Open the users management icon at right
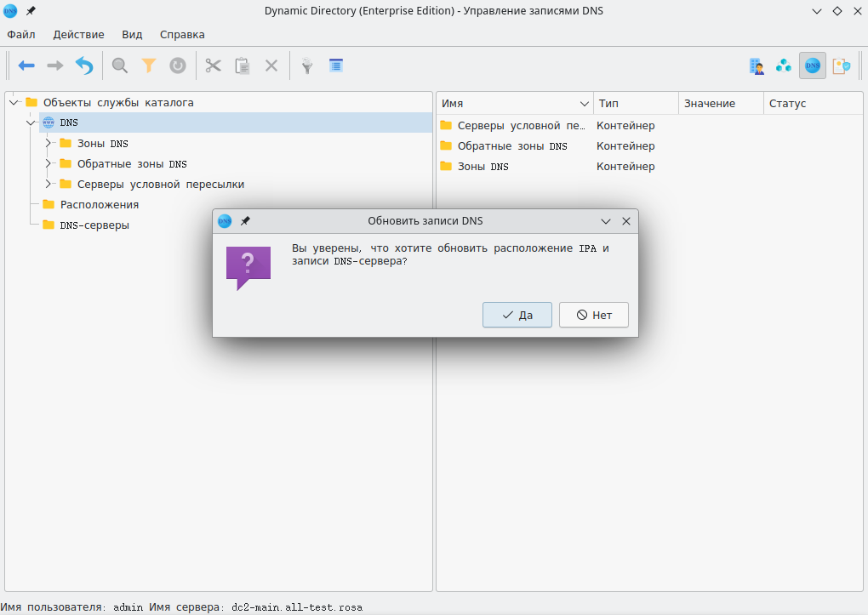Screen dimensions: 868x615 point(756,65)
